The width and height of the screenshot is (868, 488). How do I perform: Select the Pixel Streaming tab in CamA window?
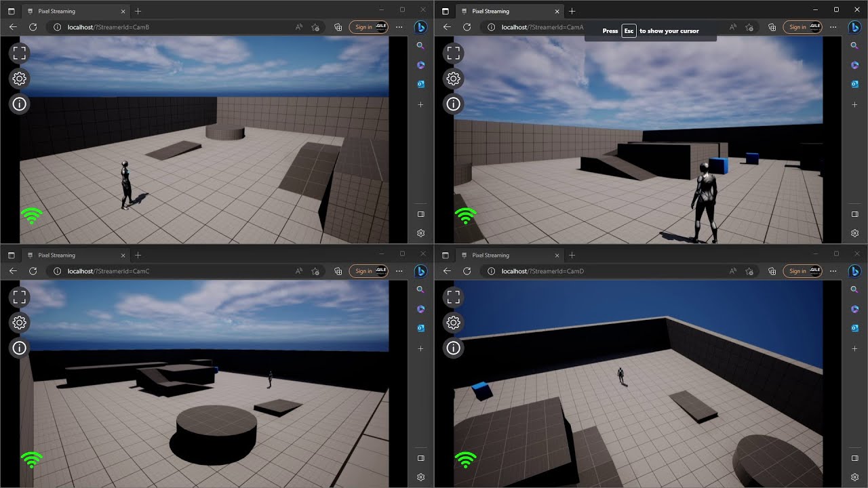pyautogui.click(x=510, y=11)
